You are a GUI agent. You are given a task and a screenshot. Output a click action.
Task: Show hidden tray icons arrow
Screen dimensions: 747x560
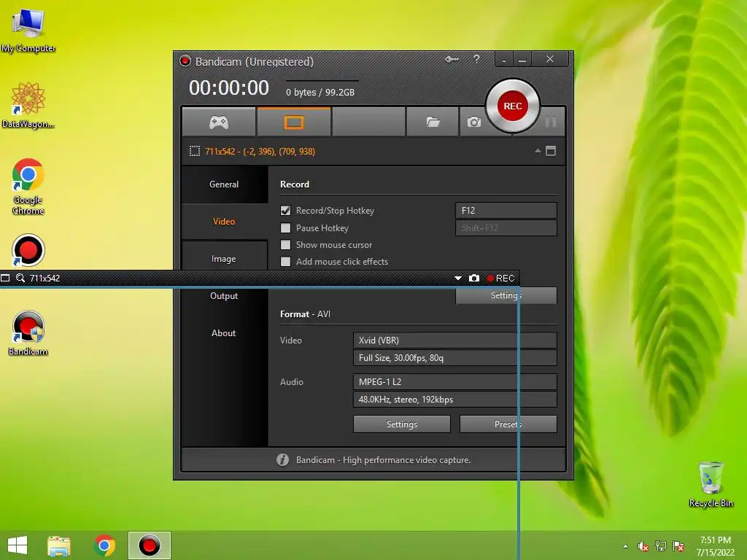coord(625,546)
